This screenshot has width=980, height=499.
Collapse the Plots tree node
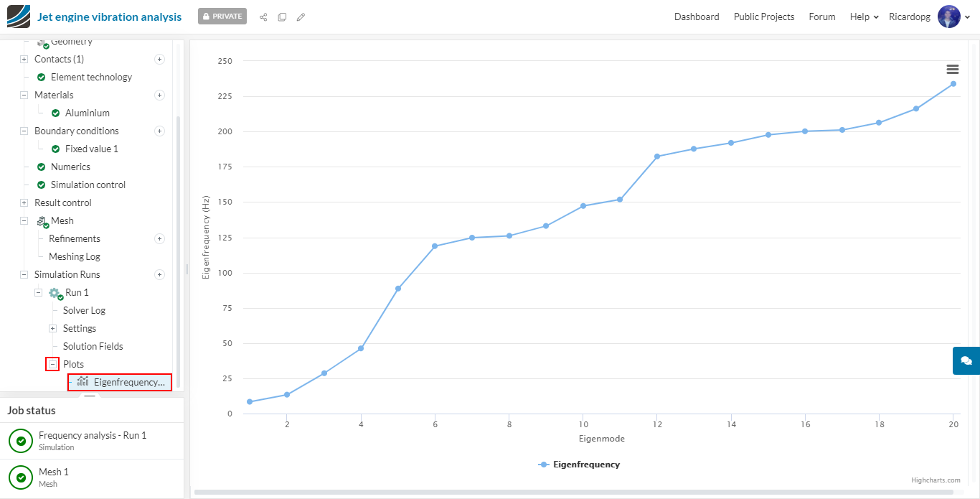click(52, 364)
